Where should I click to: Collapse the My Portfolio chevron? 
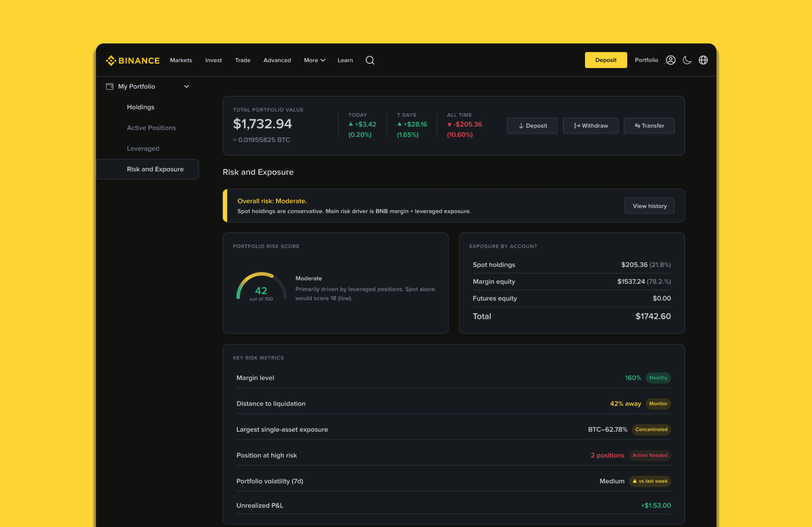[186, 86]
